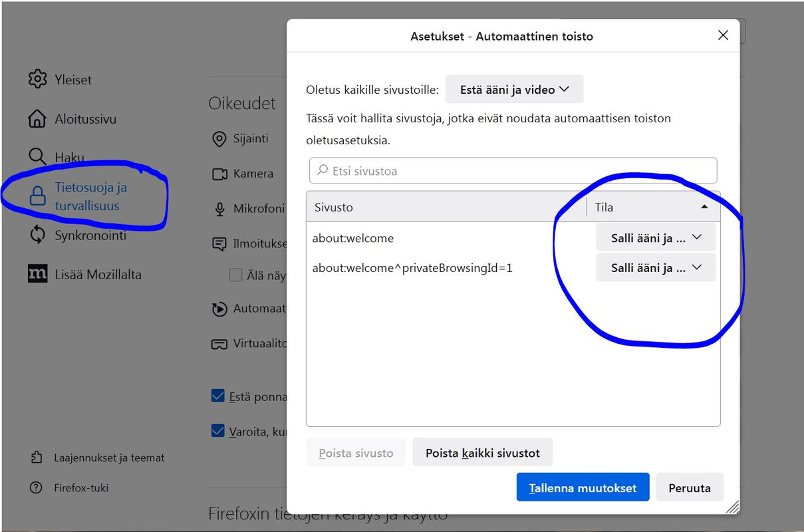Sort by the Sivusto column header
The height and width of the screenshot is (532, 804).
coord(446,207)
